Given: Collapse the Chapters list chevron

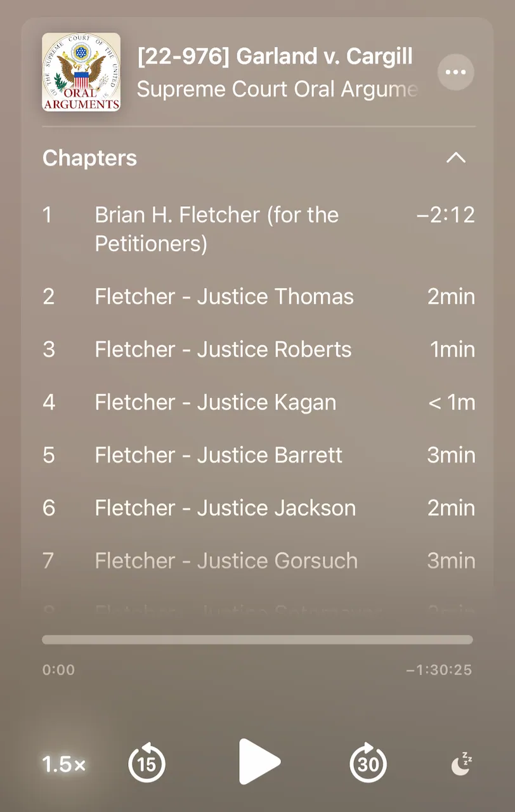Looking at the screenshot, I should [x=456, y=158].
